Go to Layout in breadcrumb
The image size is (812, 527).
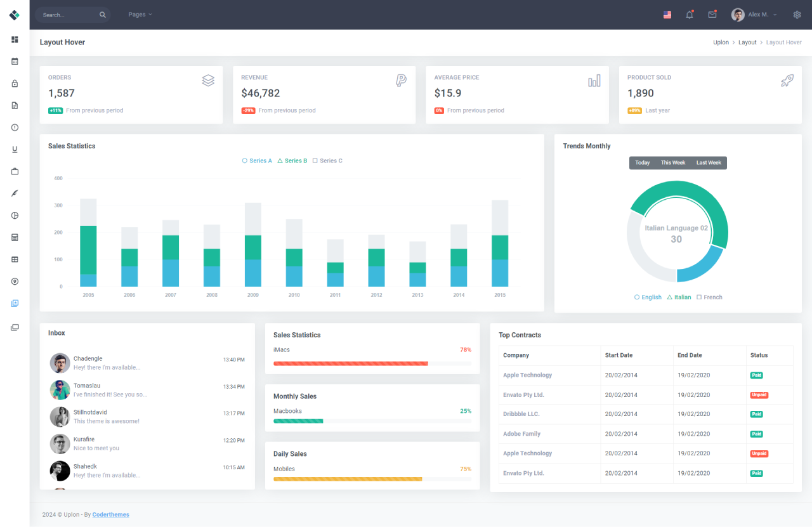pyautogui.click(x=747, y=42)
